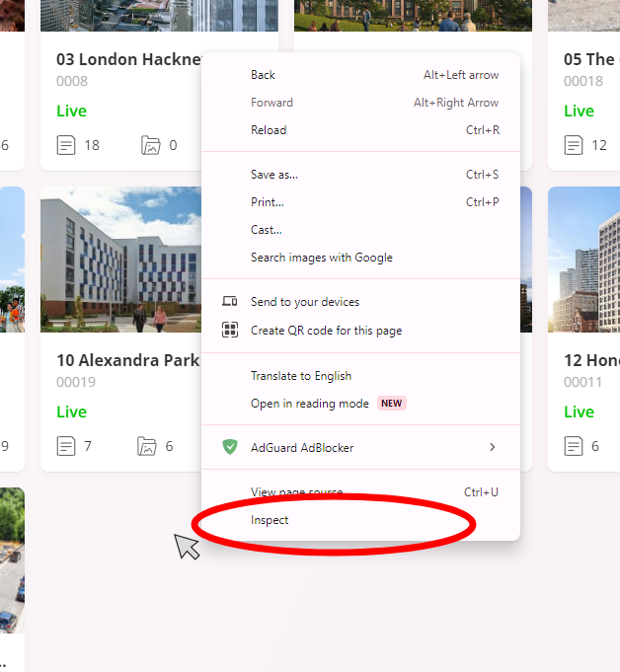The height and width of the screenshot is (672, 620).
Task: Select Save as... menu entry
Action: pos(360,175)
